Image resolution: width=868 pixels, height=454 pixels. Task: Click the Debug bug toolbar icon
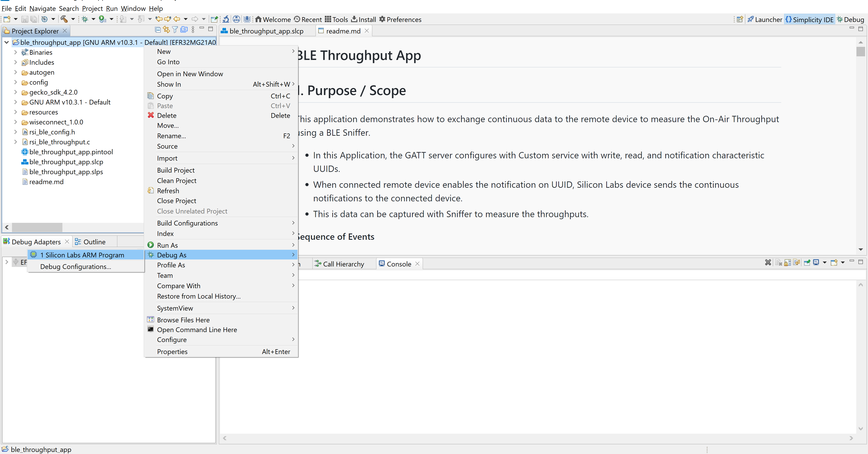click(x=85, y=19)
